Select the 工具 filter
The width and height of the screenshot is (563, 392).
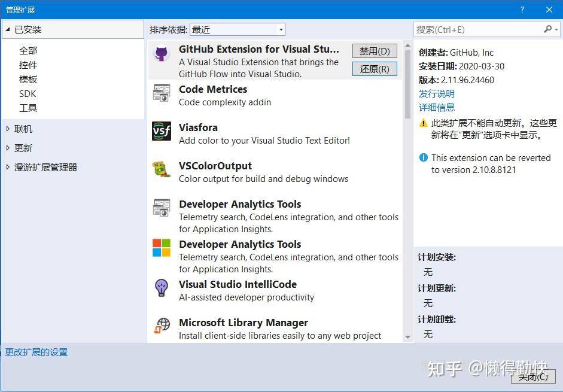[x=28, y=108]
